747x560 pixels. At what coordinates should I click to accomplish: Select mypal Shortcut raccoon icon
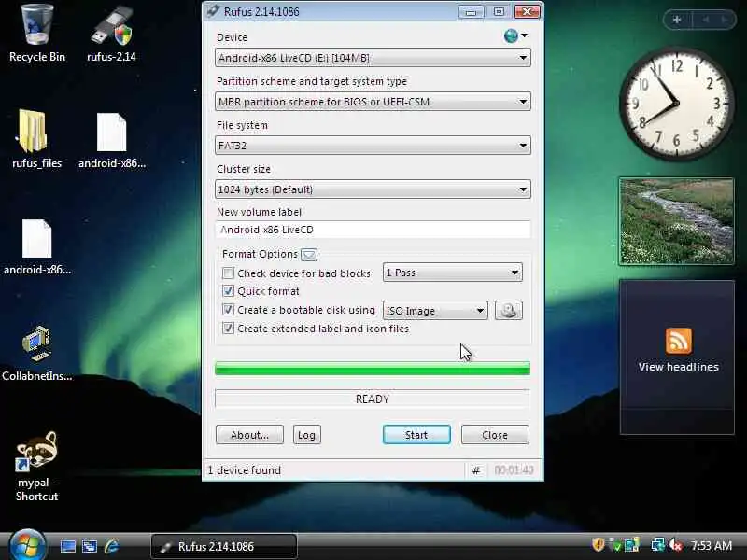pyautogui.click(x=36, y=466)
